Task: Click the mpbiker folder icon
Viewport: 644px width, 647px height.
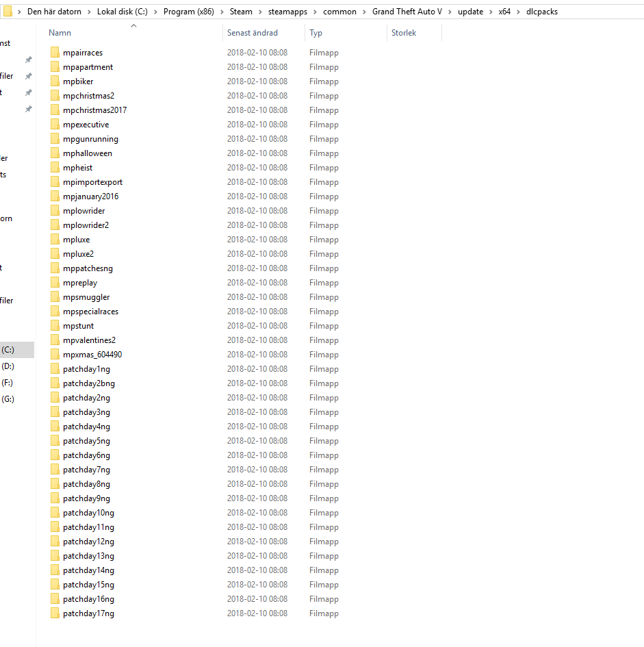Action: click(55, 81)
